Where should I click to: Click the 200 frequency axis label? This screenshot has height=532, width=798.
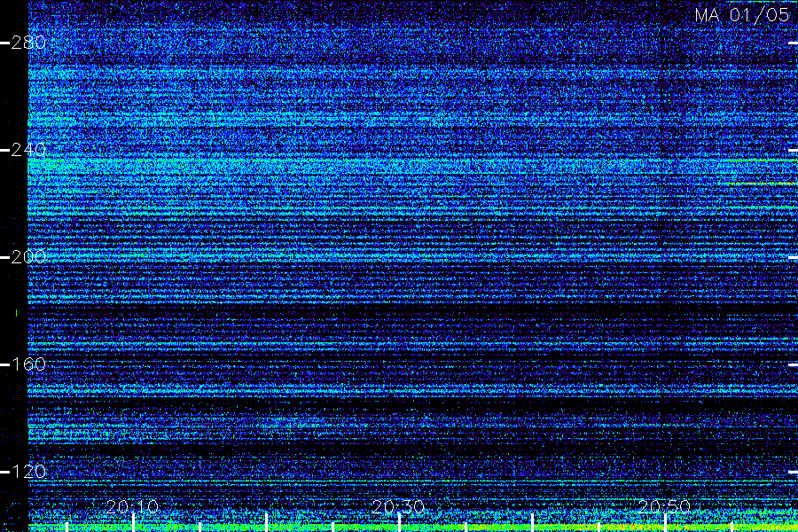click(28, 257)
